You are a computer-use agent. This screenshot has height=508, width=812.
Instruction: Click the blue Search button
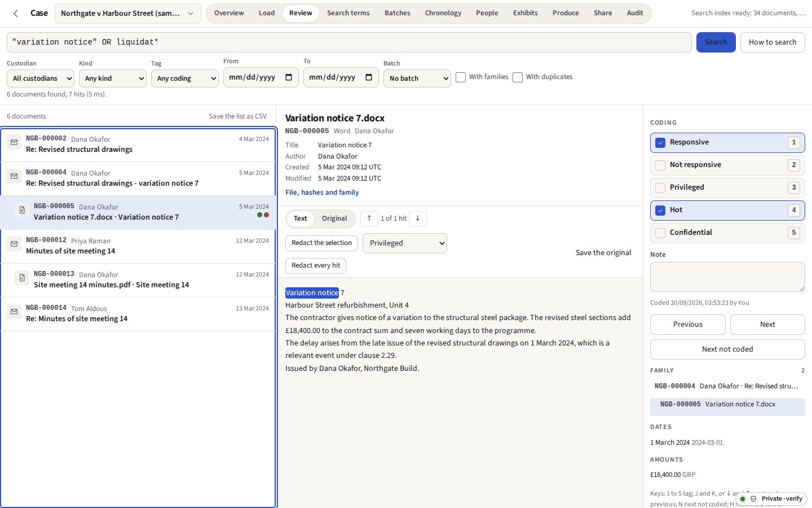pyautogui.click(x=716, y=42)
